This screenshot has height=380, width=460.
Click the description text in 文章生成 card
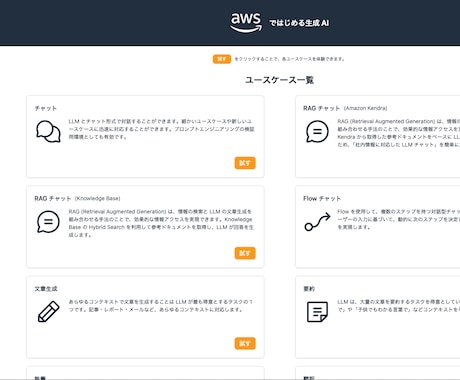click(161, 306)
